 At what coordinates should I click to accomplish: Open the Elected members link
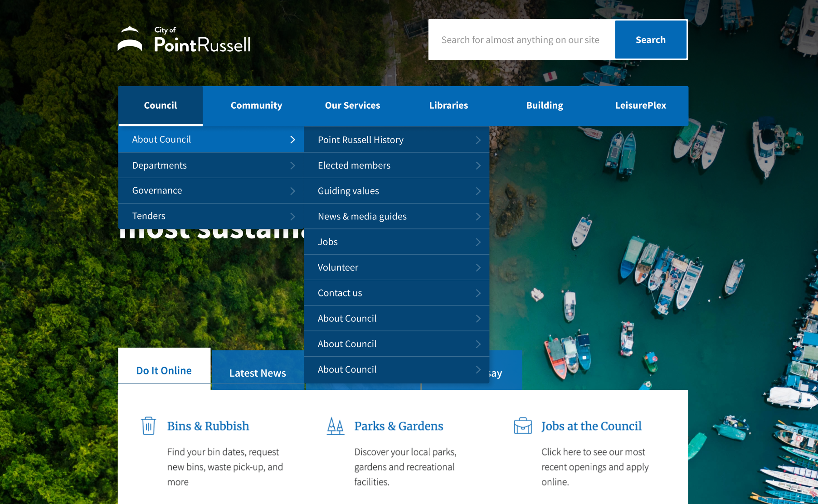[x=354, y=165]
